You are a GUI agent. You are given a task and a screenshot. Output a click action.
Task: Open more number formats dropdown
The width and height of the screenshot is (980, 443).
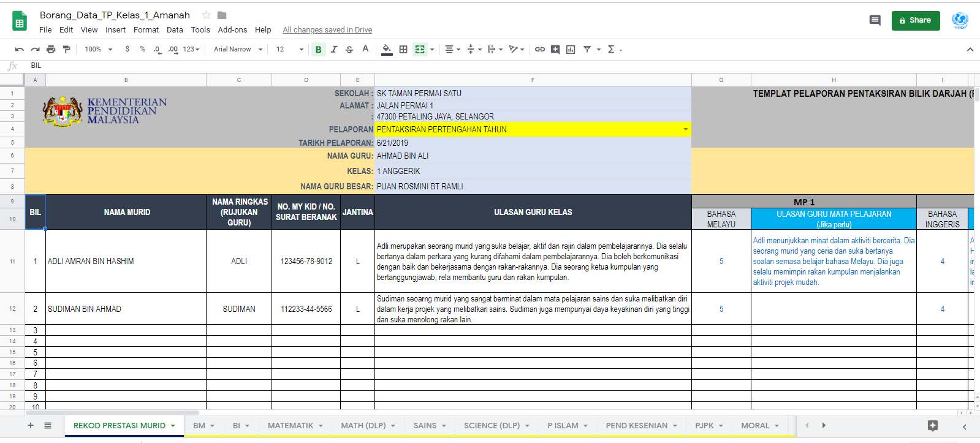point(191,49)
